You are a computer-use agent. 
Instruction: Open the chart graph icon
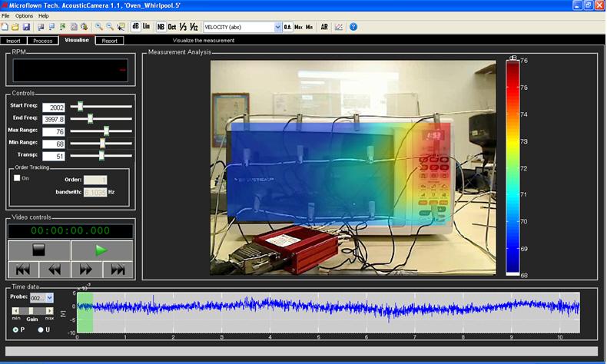[x=339, y=27]
